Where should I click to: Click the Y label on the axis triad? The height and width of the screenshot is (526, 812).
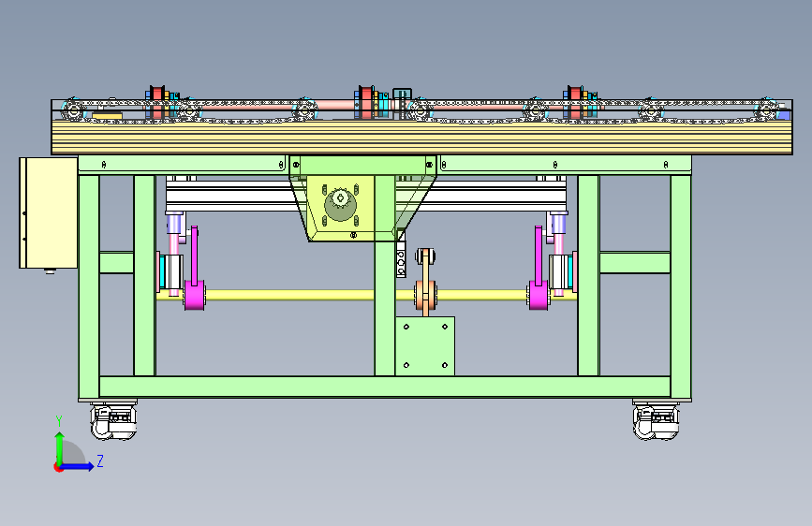pos(59,421)
